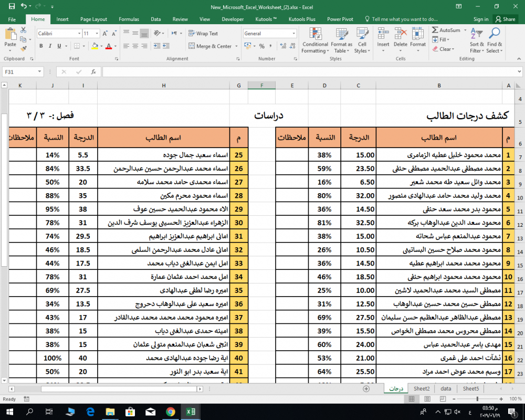Open the font size dropdown
525x420 pixels.
[x=97, y=34]
